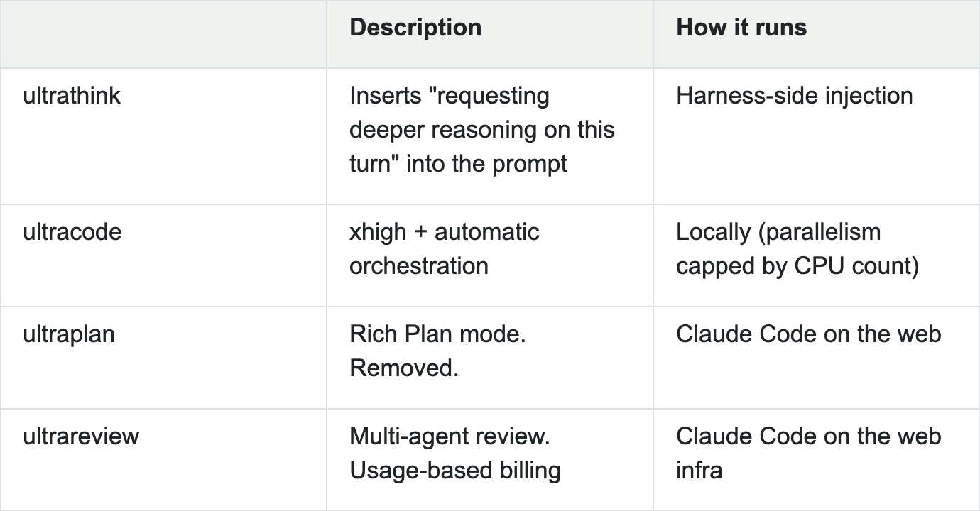The height and width of the screenshot is (511, 980).
Task: Click the Locally parallelism capped by CPU cell
Action: [797, 249]
